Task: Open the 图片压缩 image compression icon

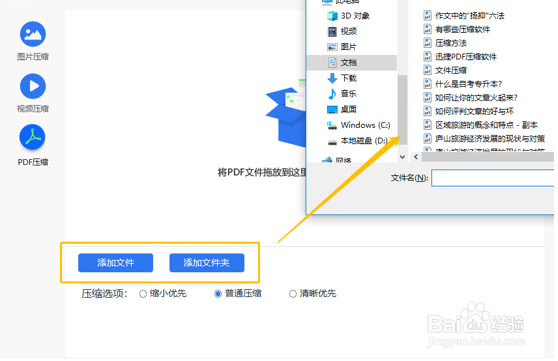Action: 33,34
